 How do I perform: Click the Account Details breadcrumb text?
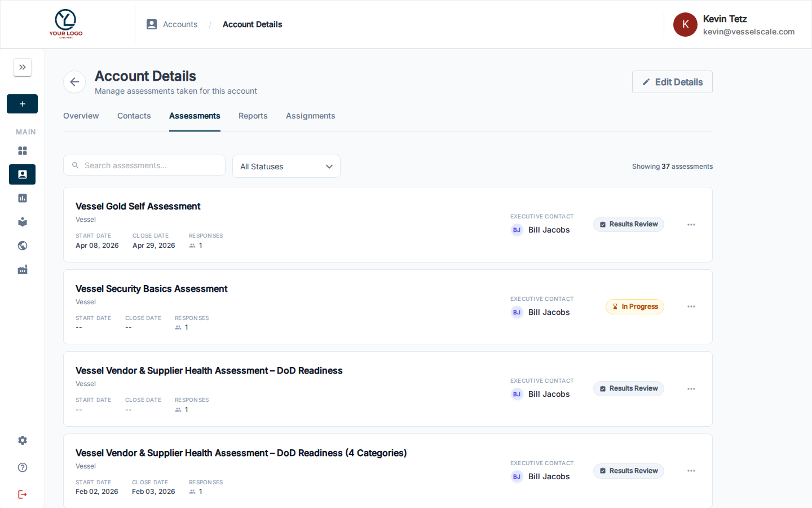point(253,24)
